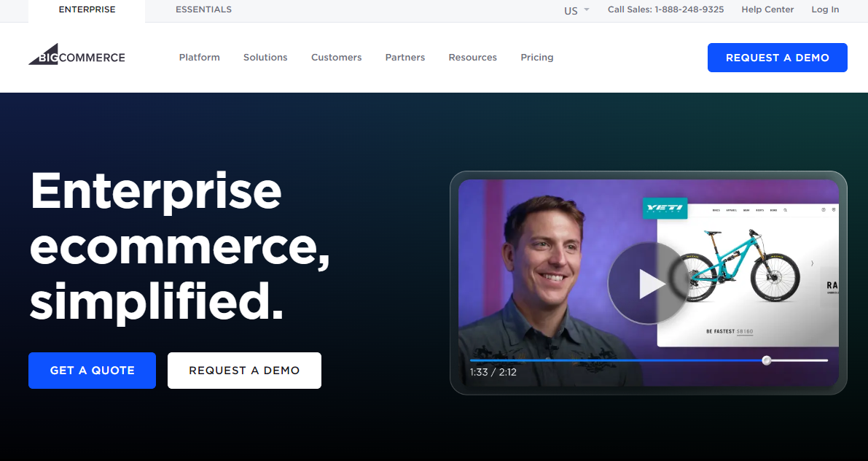Open the Partners menu
Viewport: 868px width, 461px height.
click(405, 57)
